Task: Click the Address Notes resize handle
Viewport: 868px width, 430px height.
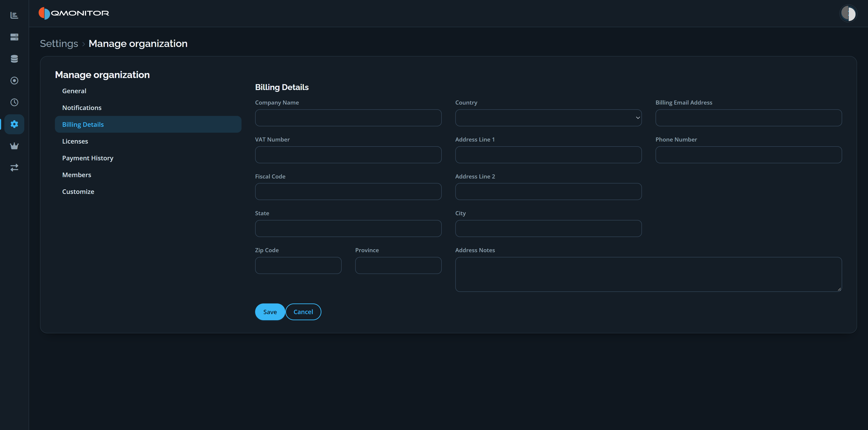Action: click(839, 289)
